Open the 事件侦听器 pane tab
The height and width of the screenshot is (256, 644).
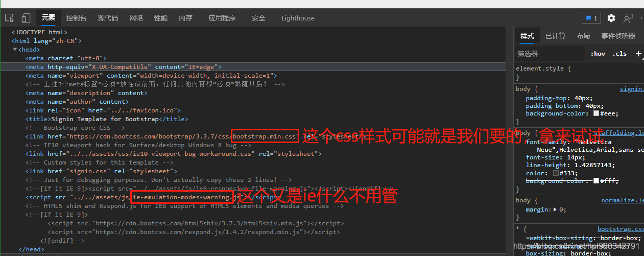point(618,36)
